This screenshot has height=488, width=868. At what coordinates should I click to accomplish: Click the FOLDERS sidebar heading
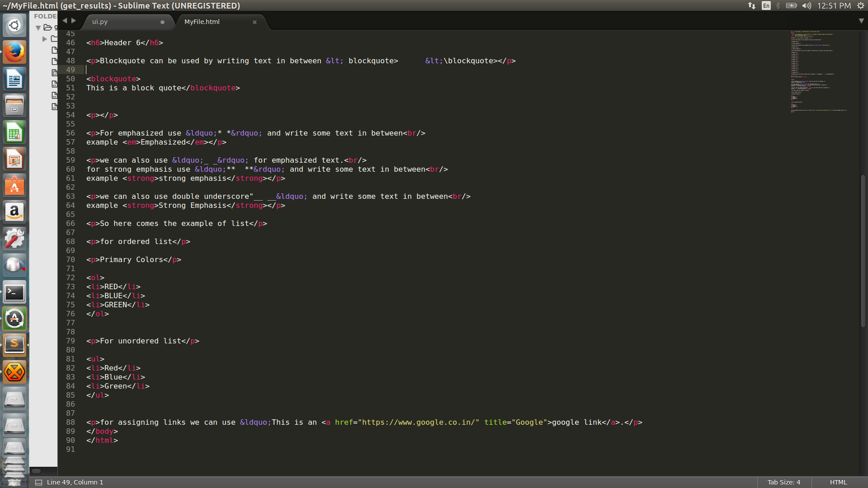pos(45,16)
